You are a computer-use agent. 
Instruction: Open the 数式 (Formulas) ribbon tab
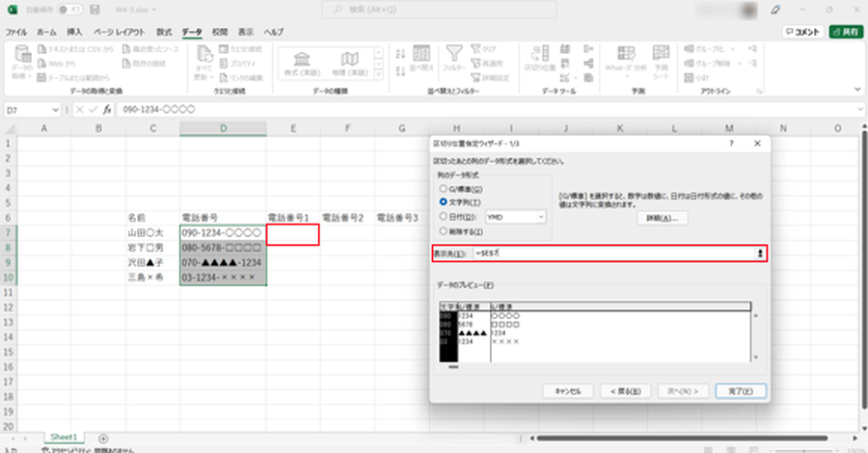click(x=165, y=32)
